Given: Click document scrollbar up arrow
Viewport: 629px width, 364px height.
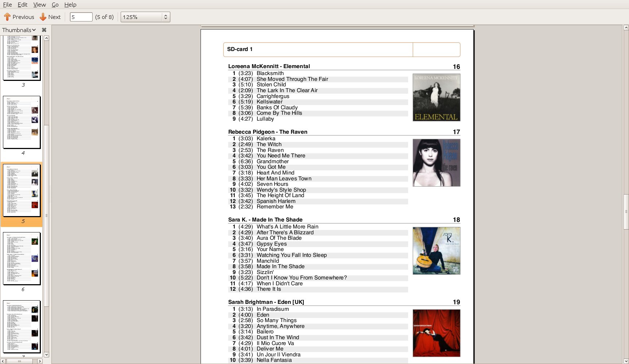Looking at the screenshot, I should [x=626, y=27].
